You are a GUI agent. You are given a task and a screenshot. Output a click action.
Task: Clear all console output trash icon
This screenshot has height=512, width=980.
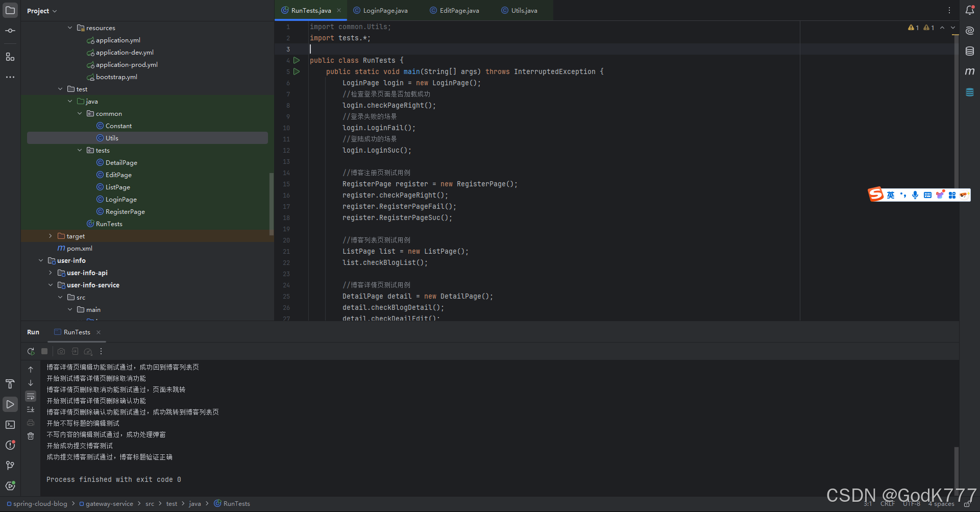click(31, 436)
